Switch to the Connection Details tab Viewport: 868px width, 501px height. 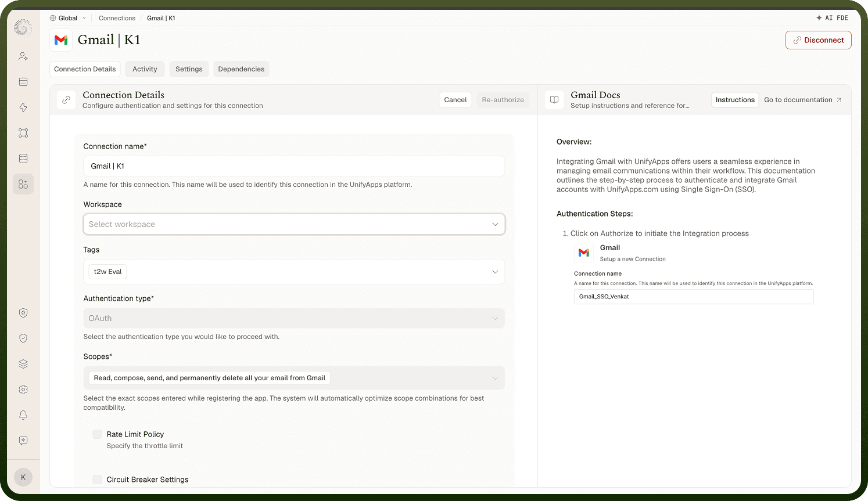[x=85, y=69]
